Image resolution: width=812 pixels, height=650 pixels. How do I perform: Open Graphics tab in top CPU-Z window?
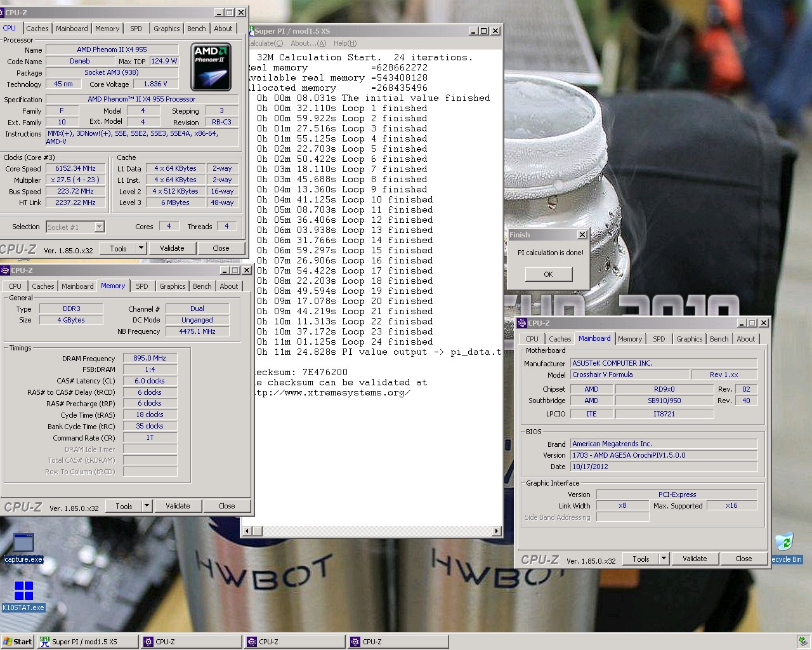[167, 29]
